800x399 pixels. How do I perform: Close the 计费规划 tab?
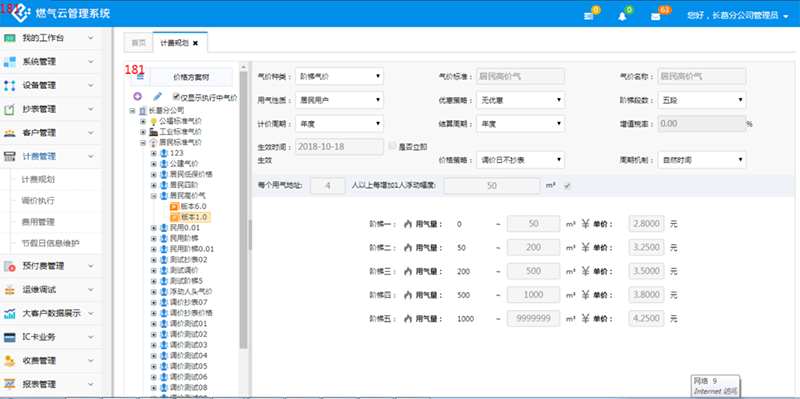click(x=195, y=44)
